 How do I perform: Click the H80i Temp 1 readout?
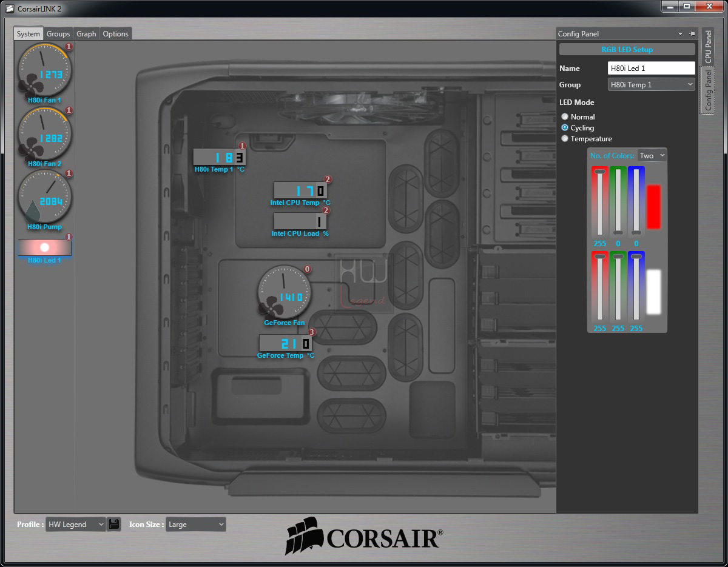[x=219, y=157]
